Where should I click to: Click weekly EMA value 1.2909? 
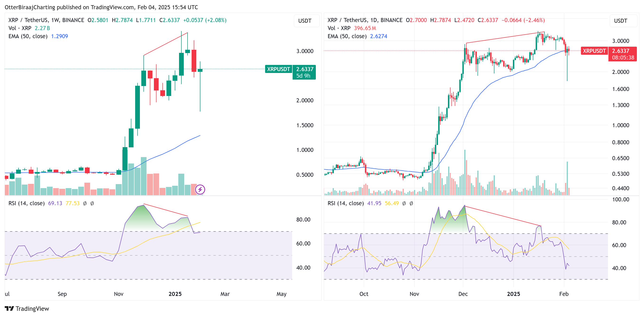(60, 36)
